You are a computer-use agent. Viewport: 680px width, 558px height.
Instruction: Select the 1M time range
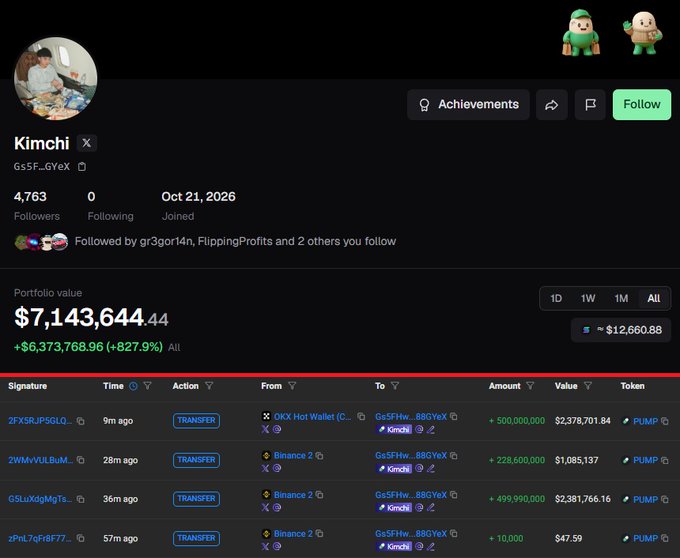pos(621,298)
